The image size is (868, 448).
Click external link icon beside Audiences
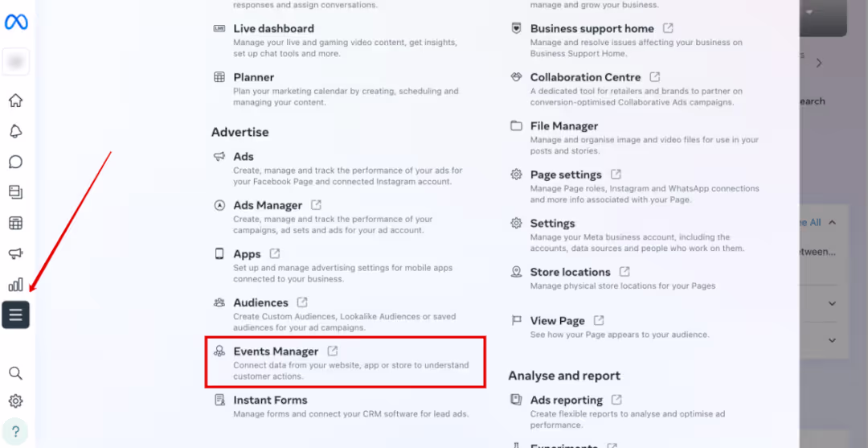[302, 302]
